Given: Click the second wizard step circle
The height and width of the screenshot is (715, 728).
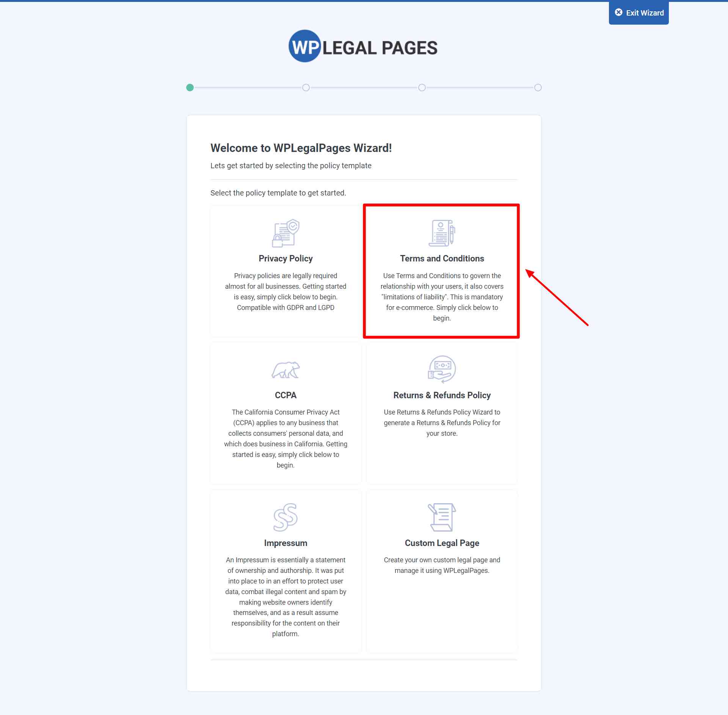Looking at the screenshot, I should tap(306, 88).
